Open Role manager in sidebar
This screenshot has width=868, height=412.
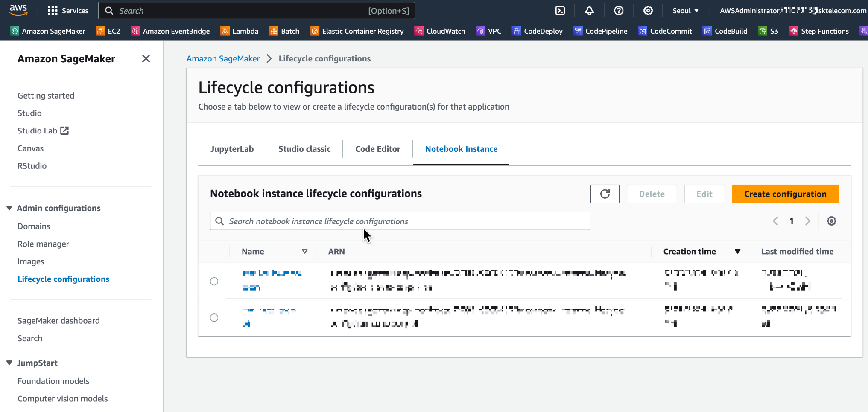[43, 244]
